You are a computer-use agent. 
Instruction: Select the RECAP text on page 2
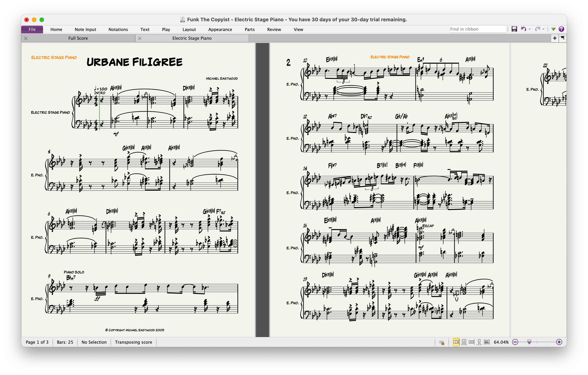(428, 226)
